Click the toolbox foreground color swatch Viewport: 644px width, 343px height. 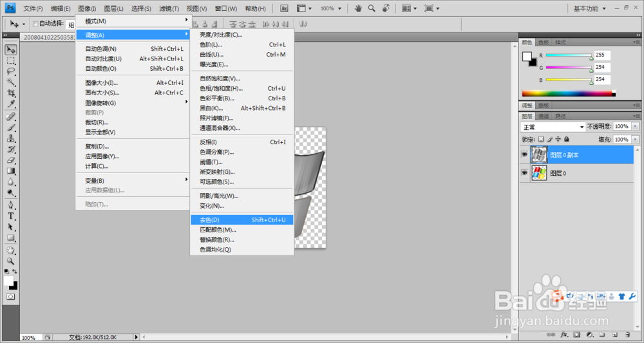(8, 281)
